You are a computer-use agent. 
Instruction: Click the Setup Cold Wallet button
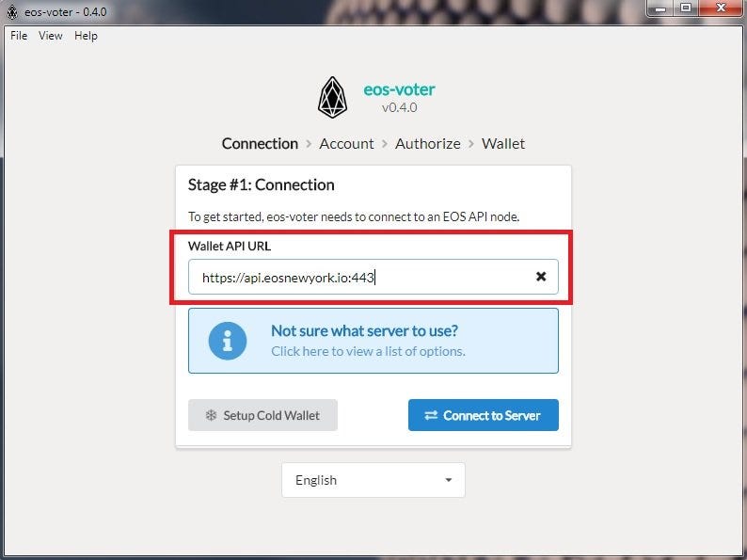[263, 415]
